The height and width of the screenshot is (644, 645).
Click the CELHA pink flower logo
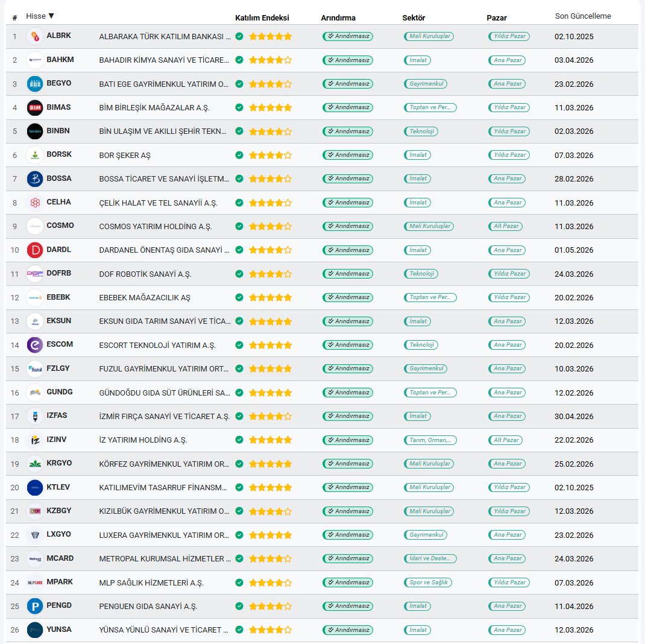tap(35, 203)
